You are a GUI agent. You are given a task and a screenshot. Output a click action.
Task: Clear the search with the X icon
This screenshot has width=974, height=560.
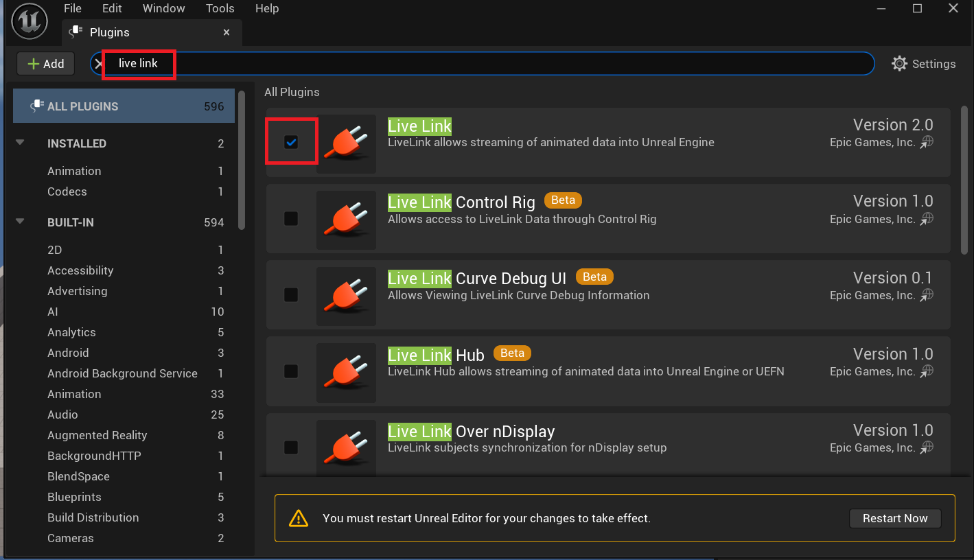(98, 64)
